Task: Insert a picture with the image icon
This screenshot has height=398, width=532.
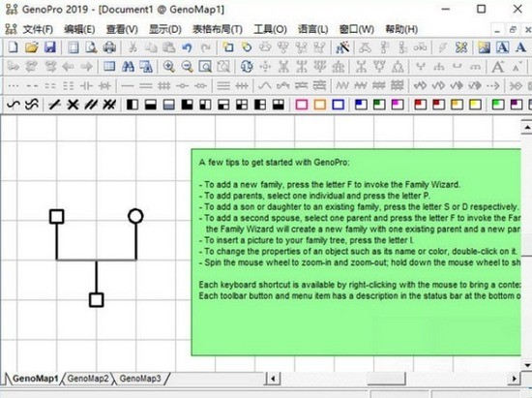Action: pos(484,47)
